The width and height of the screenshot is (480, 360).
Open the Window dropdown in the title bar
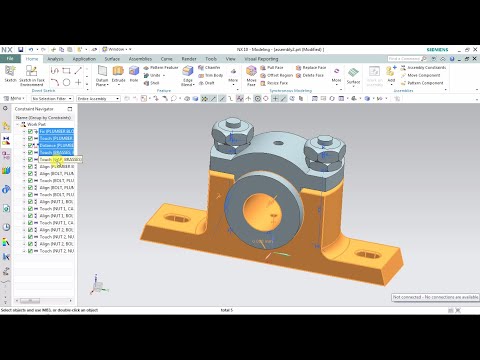click(117, 49)
